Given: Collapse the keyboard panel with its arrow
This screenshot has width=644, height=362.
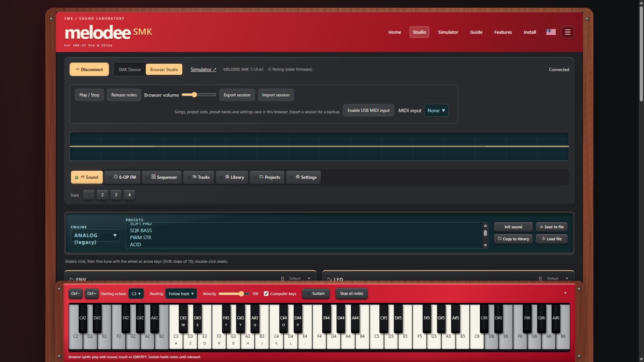Looking at the screenshot, I should pyautogui.click(x=565, y=293).
